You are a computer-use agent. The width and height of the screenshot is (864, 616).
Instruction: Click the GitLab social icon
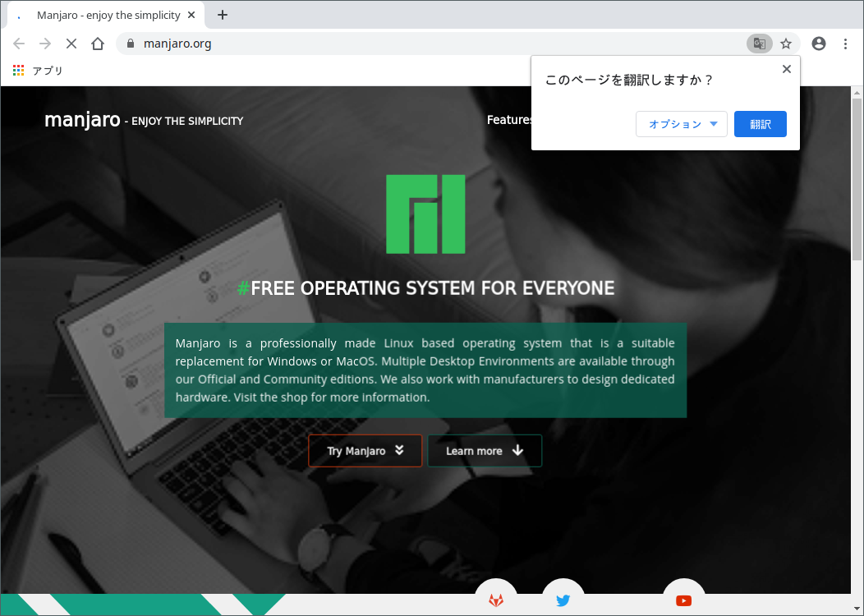pyautogui.click(x=496, y=600)
